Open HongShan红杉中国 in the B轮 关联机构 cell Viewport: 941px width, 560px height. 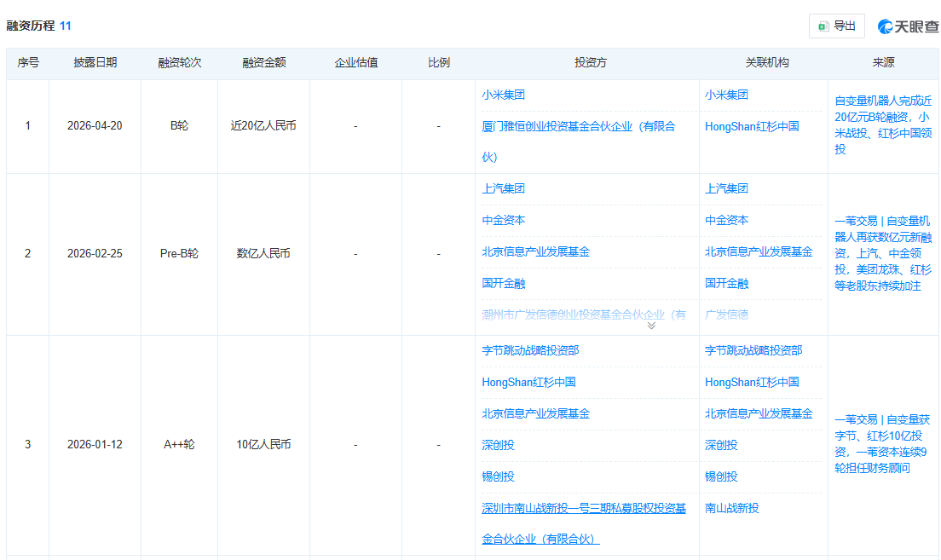coord(752,127)
